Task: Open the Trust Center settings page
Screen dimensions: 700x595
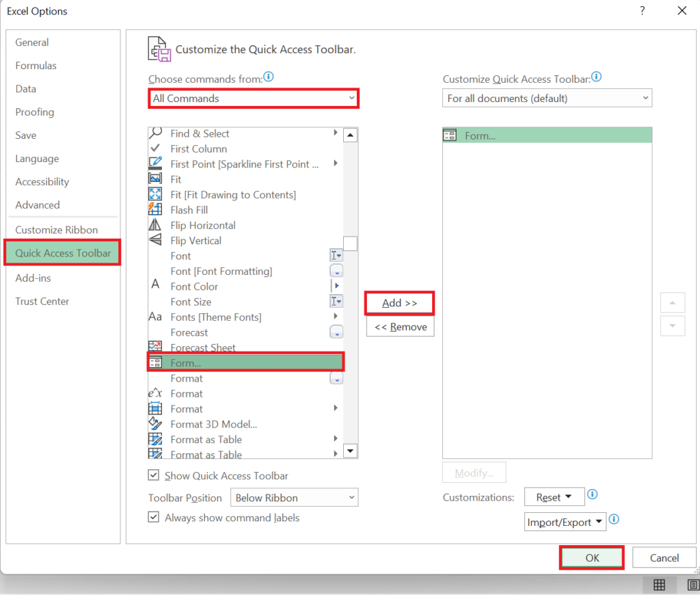Action: pyautogui.click(x=41, y=301)
